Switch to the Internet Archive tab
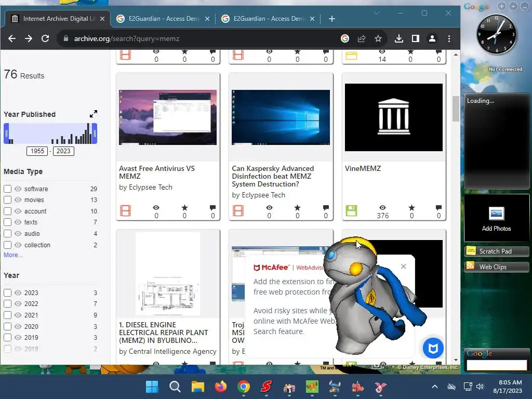Screen dimensions: 532x399 point(58,19)
